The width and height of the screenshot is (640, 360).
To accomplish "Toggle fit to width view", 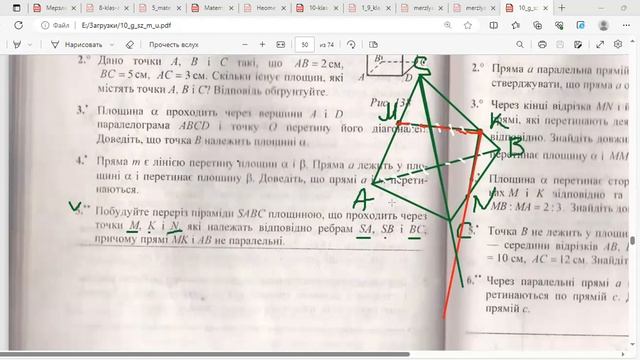I will point(281,44).
